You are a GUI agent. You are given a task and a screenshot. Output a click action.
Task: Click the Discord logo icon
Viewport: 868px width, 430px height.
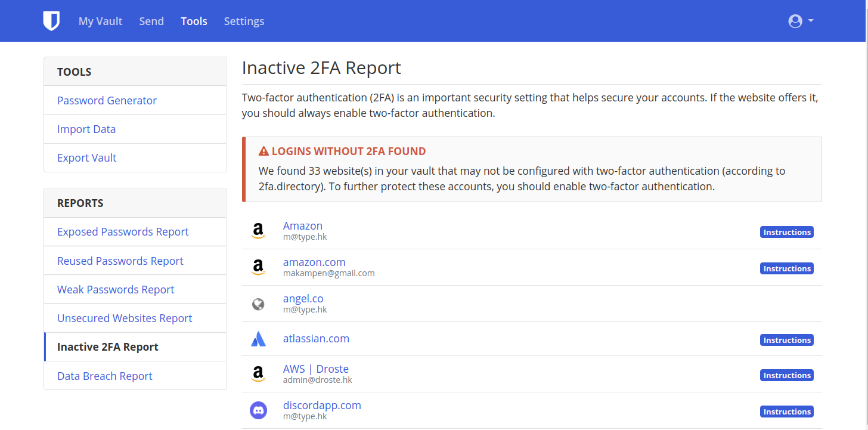pos(258,410)
